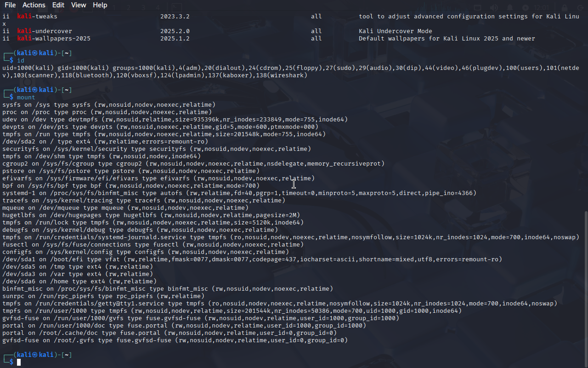Click the cursor at the bottom prompt
The width and height of the screenshot is (588, 368).
[x=19, y=362]
